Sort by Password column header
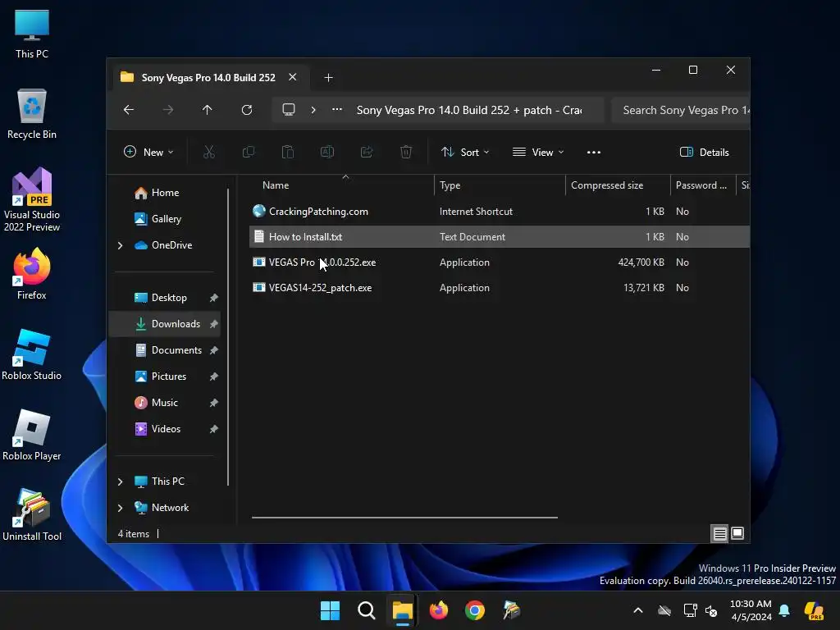The image size is (840, 630). tap(703, 185)
